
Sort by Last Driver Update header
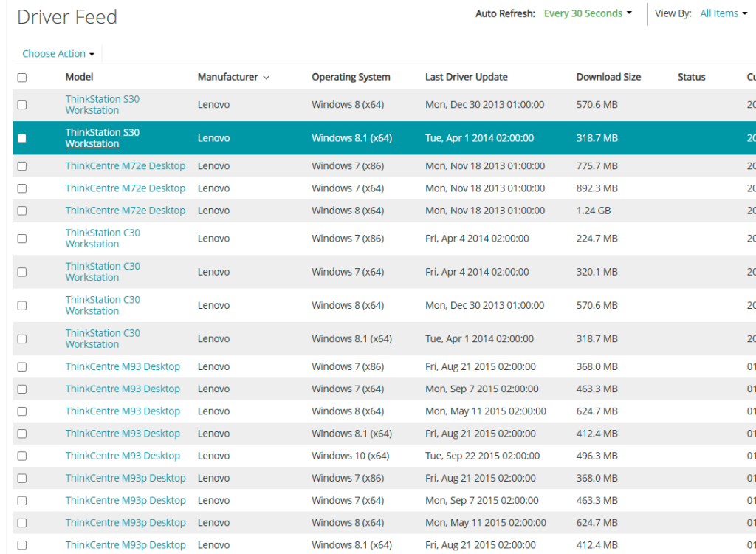[466, 77]
